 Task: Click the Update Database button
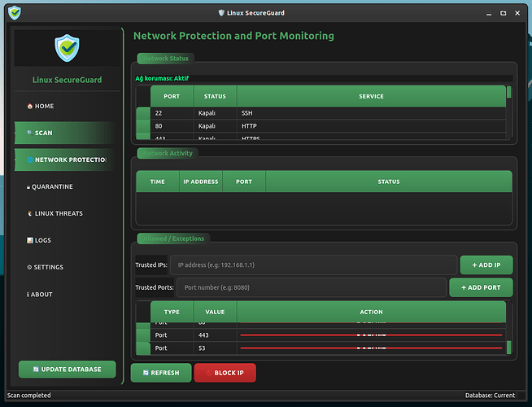(67, 370)
